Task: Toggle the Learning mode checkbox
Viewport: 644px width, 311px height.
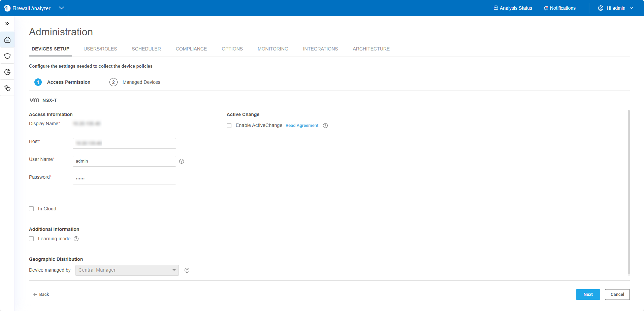Action: (x=31, y=239)
